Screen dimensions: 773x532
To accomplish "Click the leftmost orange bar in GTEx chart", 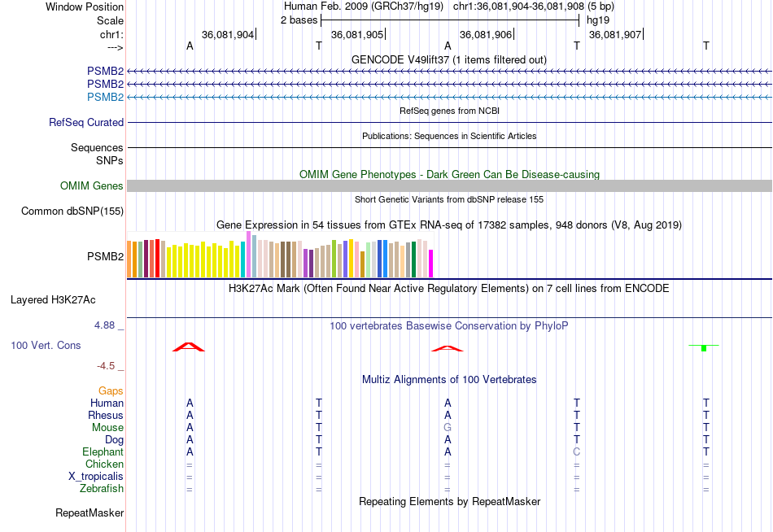I will (x=129, y=259).
